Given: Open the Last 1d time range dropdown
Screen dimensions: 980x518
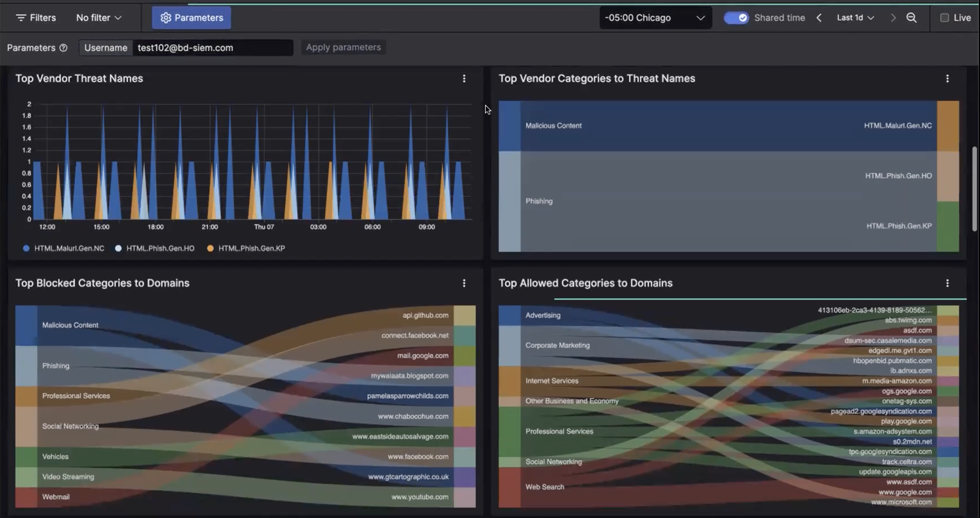Looking at the screenshot, I should tap(855, 18).
